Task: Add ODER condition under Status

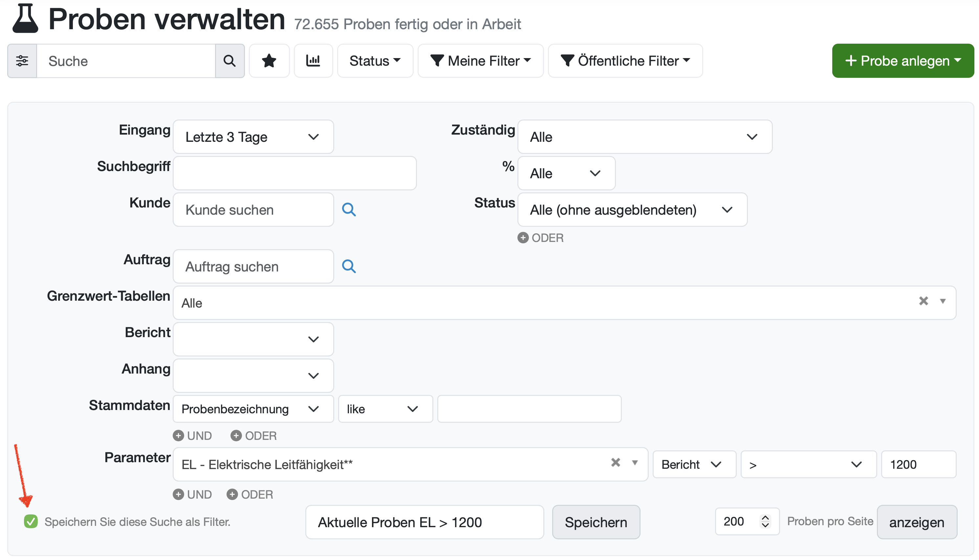Action: (x=540, y=238)
